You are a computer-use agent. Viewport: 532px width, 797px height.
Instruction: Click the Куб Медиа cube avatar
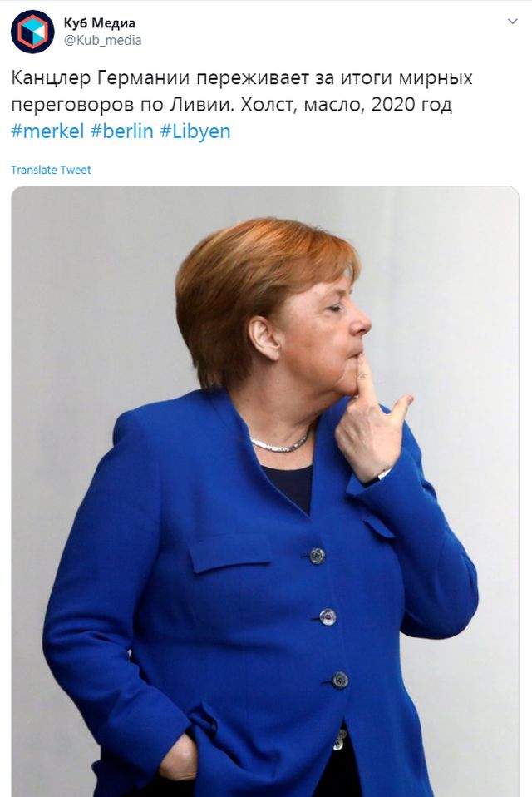pyautogui.click(x=32, y=32)
